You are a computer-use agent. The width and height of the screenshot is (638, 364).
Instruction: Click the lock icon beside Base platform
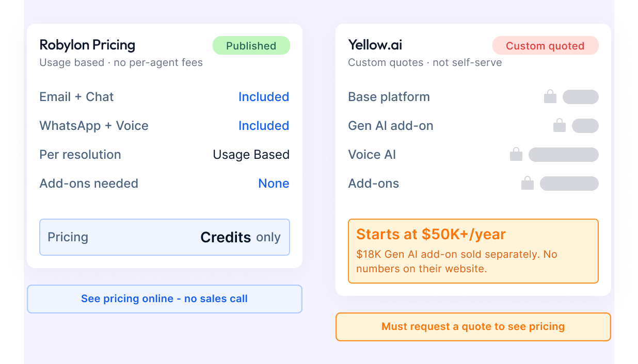coord(550,96)
